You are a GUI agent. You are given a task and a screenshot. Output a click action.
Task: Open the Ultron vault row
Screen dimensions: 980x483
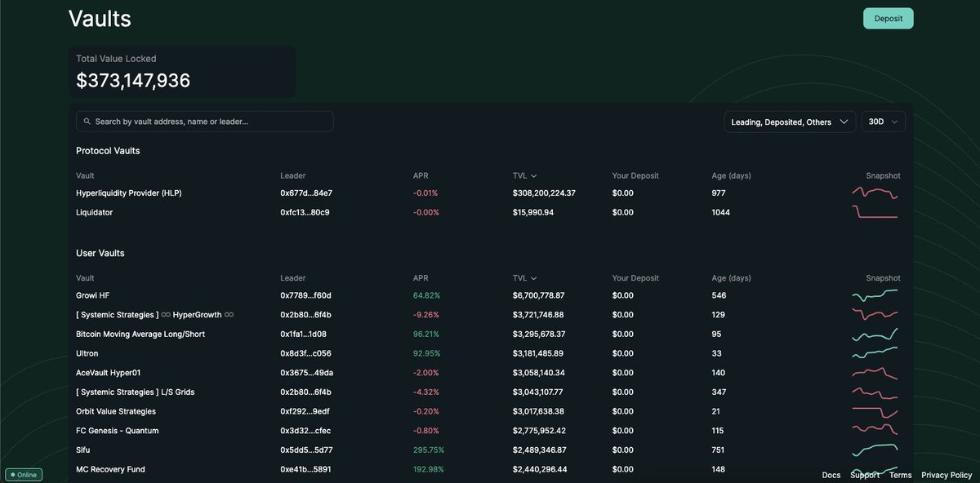[x=87, y=353]
